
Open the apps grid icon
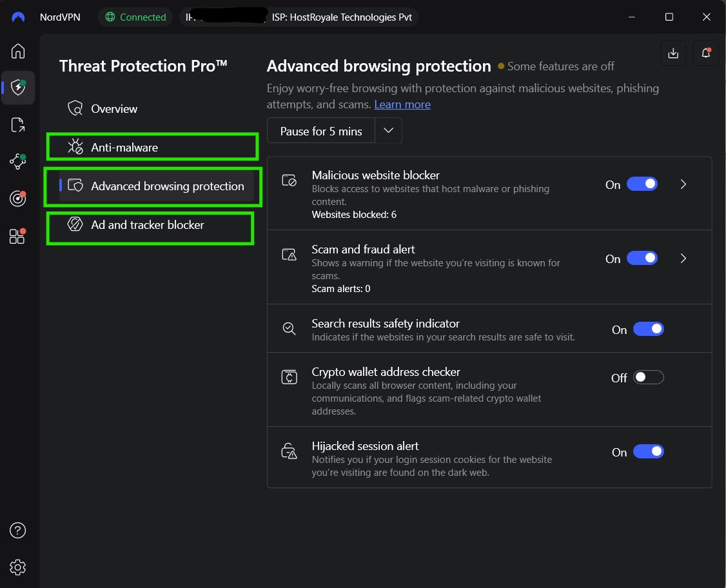pos(17,236)
